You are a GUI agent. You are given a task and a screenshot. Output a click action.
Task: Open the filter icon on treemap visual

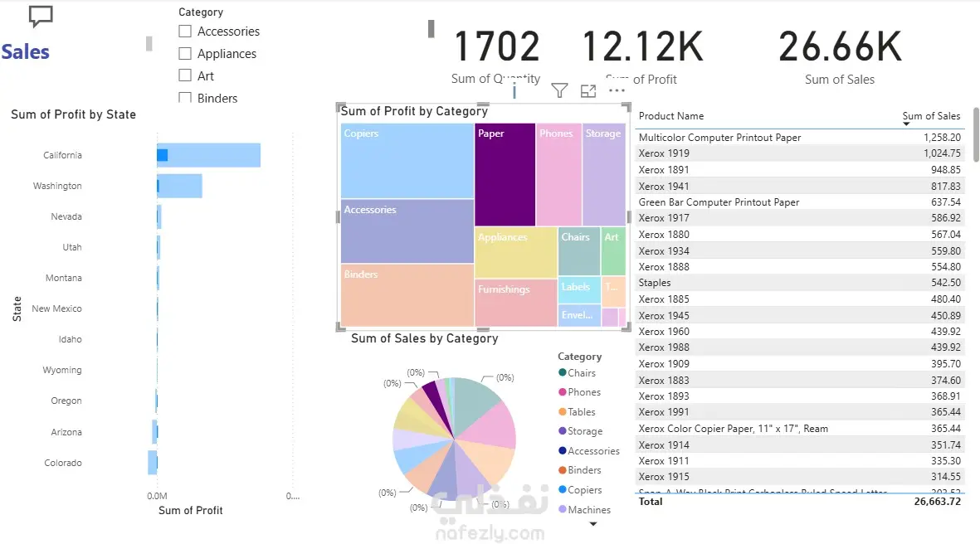(559, 91)
